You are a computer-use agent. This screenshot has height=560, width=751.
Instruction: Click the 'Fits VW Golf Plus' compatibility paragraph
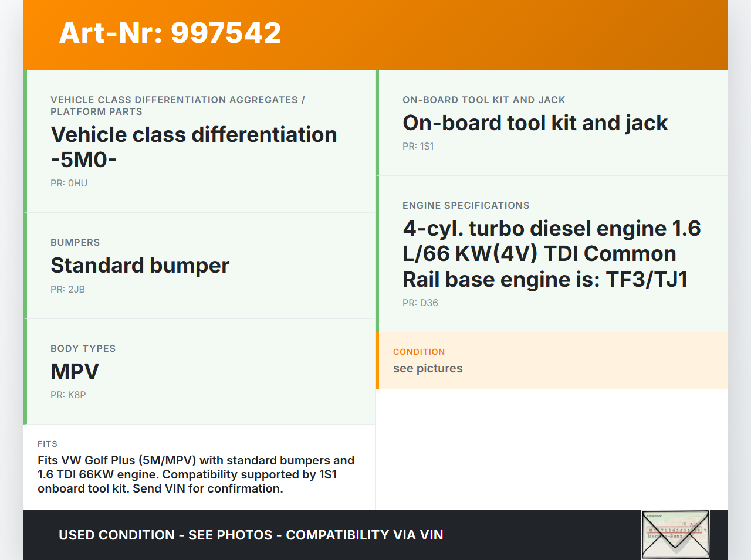196,474
